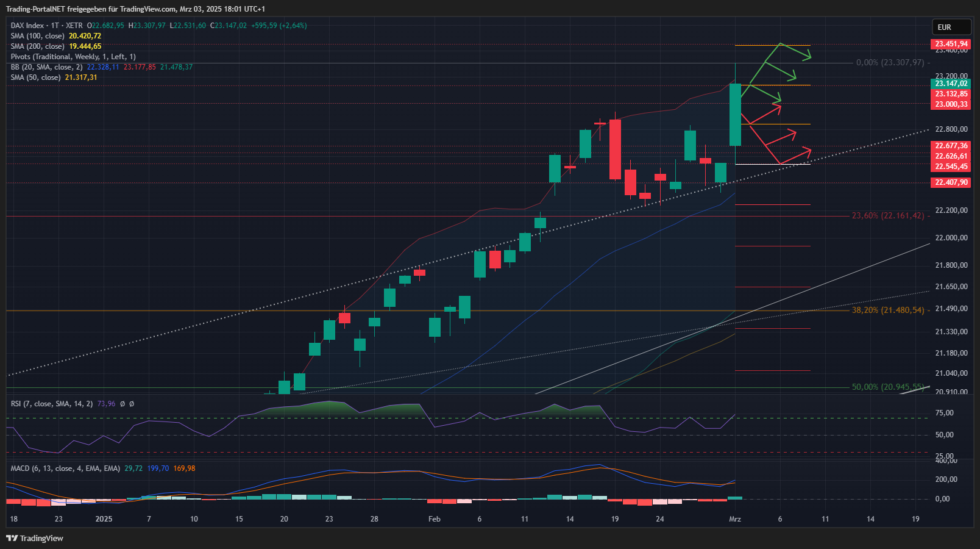Screen dimensions: 980x549
Task: Click the red pivot label 23.132,85
Action: [951, 94]
